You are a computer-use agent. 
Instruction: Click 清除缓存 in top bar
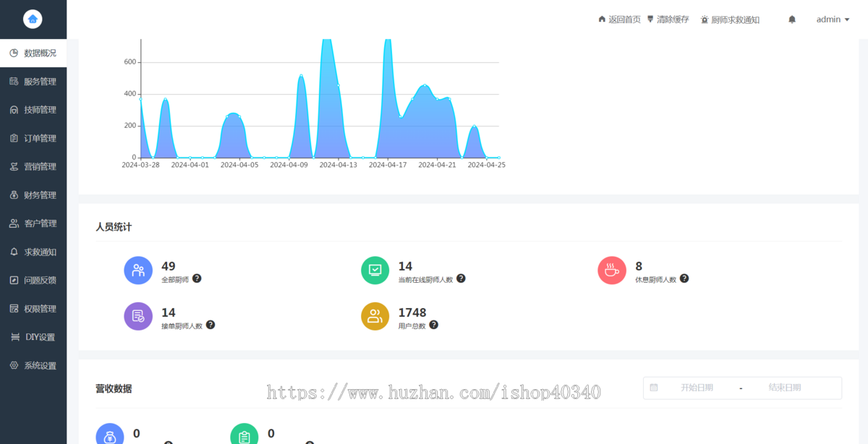click(x=668, y=20)
